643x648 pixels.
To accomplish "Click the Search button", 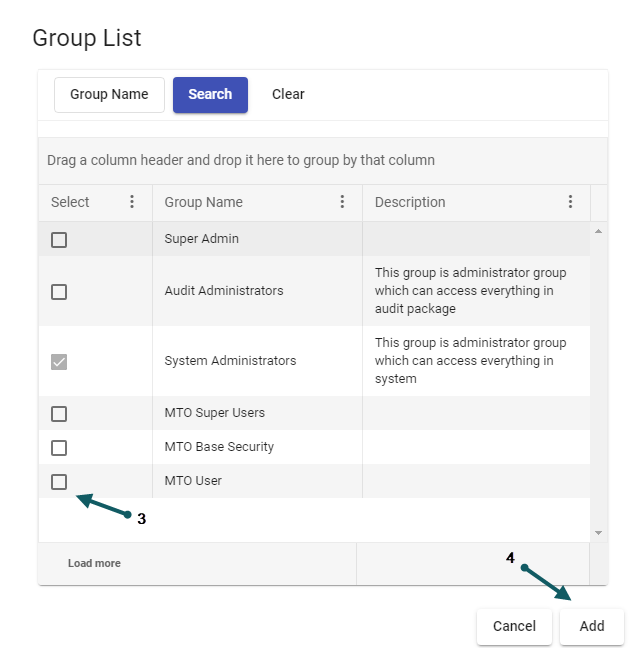I will pyautogui.click(x=210, y=95).
